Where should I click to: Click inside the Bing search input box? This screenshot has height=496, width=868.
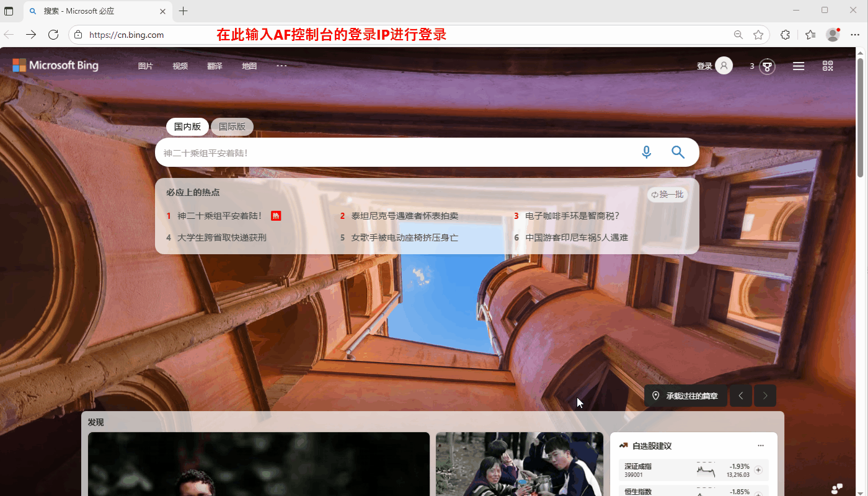pos(391,153)
